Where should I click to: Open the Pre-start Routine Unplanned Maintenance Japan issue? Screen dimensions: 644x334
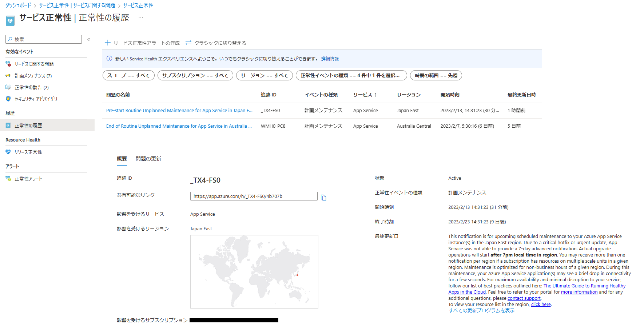coord(179,111)
